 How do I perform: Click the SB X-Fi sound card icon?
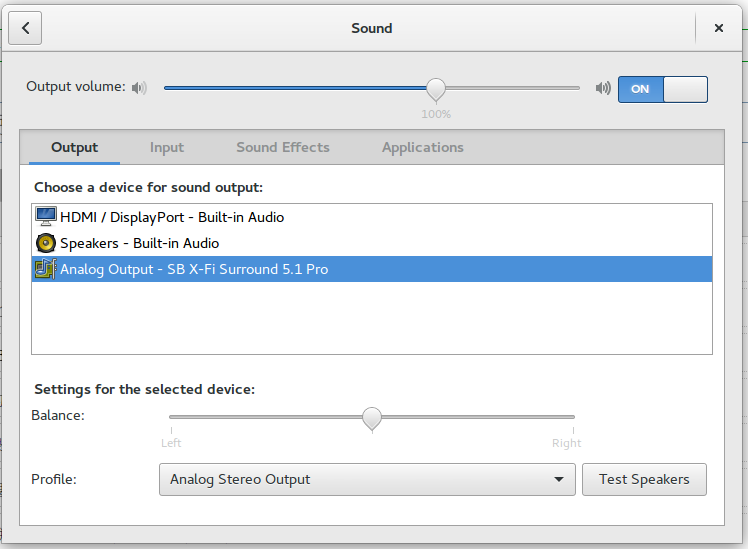coord(46,269)
